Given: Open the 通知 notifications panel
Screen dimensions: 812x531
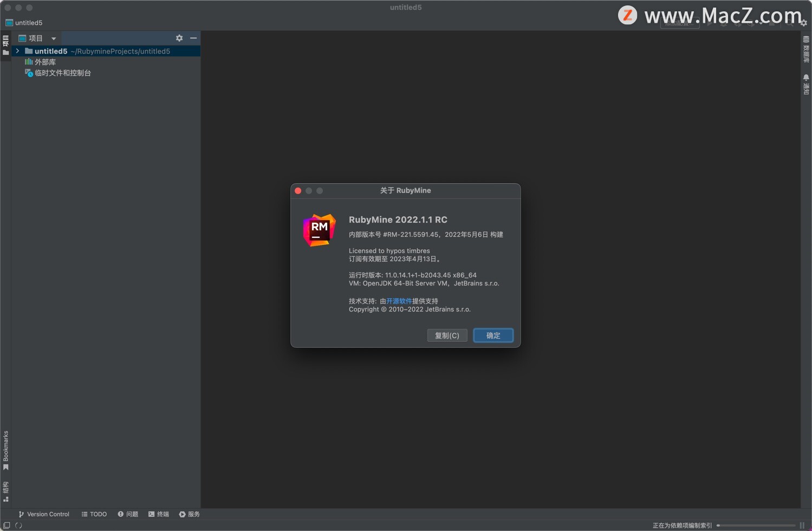Looking at the screenshot, I should point(806,85).
